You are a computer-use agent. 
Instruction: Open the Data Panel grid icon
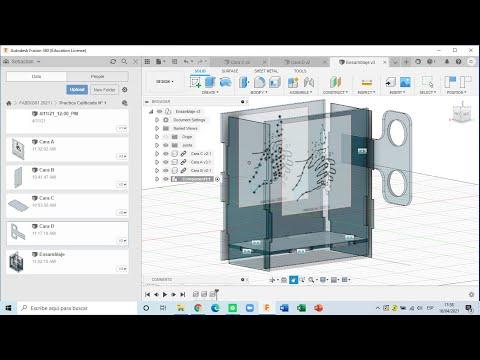147,61
